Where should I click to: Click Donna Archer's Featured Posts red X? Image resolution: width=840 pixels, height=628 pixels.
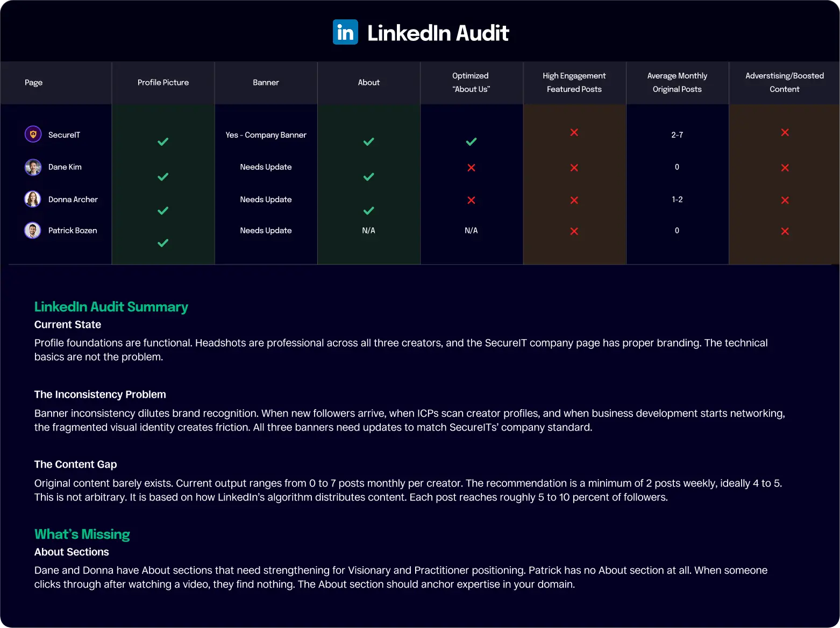point(574,200)
